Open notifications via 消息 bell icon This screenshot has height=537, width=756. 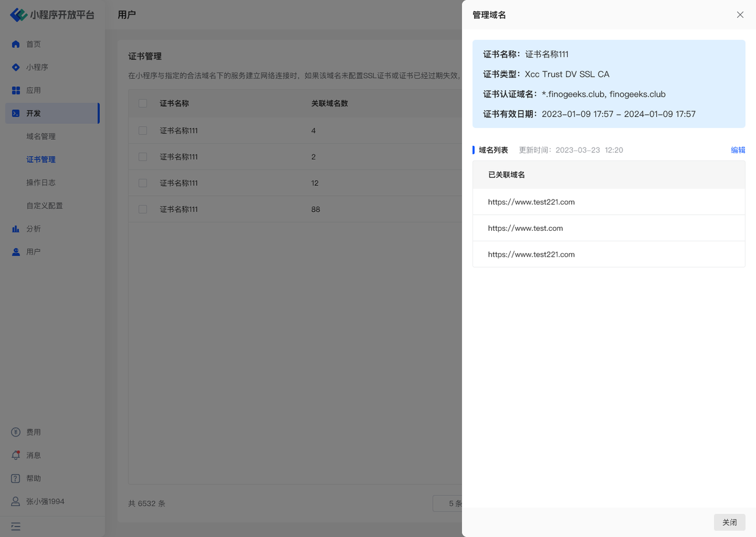coord(16,456)
